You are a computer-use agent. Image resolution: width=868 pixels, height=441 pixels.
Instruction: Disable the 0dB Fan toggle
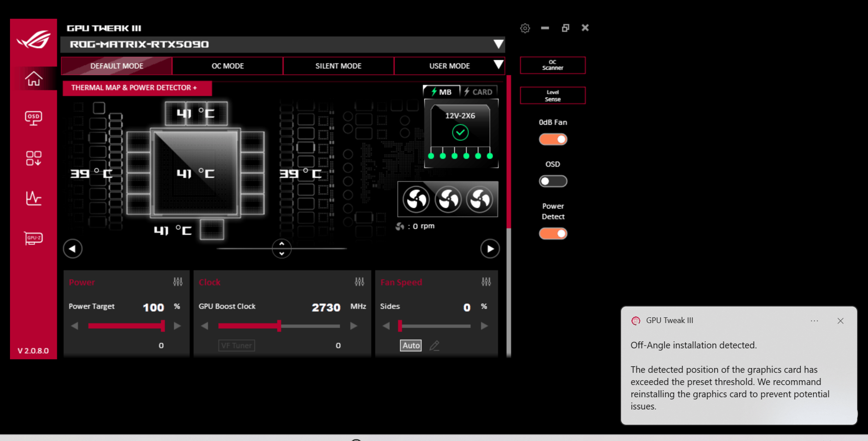(553, 139)
